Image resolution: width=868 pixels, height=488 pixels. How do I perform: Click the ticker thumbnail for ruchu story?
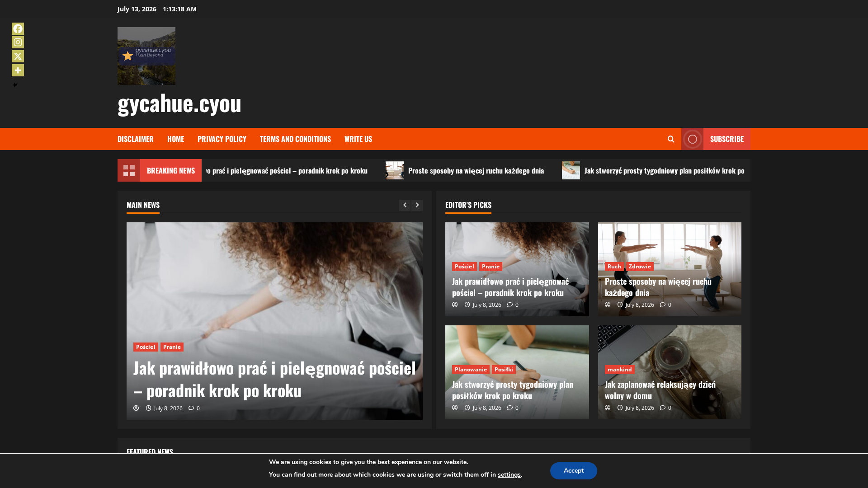coord(395,170)
